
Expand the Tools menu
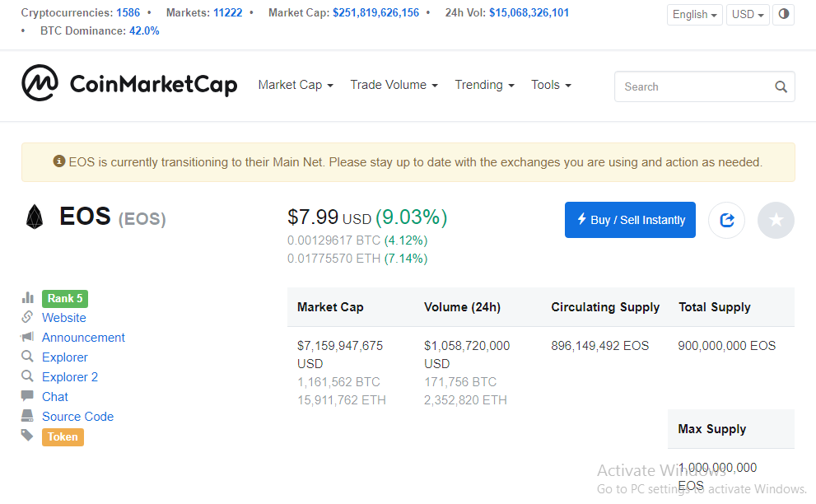pyautogui.click(x=551, y=85)
